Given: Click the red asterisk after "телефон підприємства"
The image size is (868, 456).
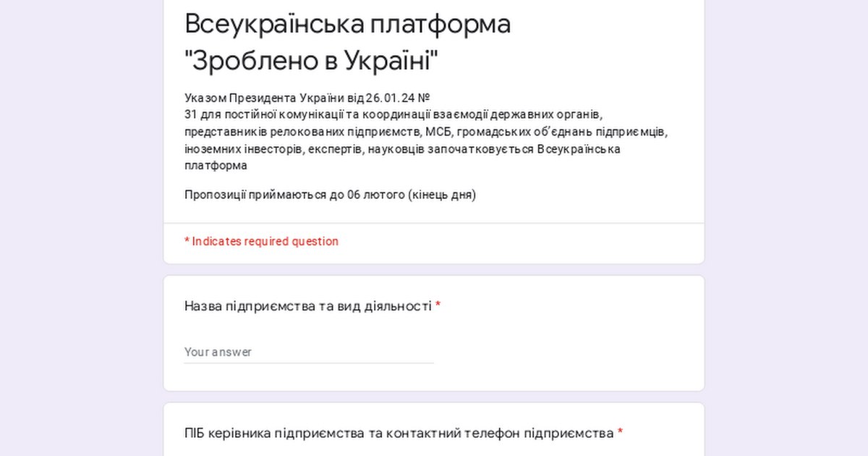Looking at the screenshot, I should [620, 434].
